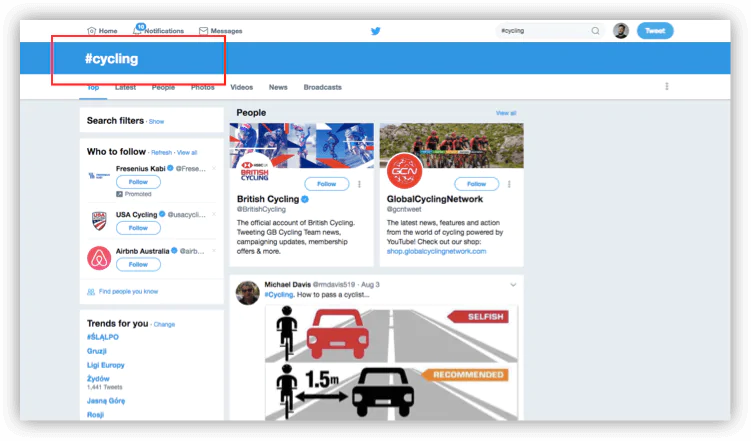The image size is (751, 441).
Task: Open Michael Davis tweet dropdown arrow
Action: coord(513,285)
